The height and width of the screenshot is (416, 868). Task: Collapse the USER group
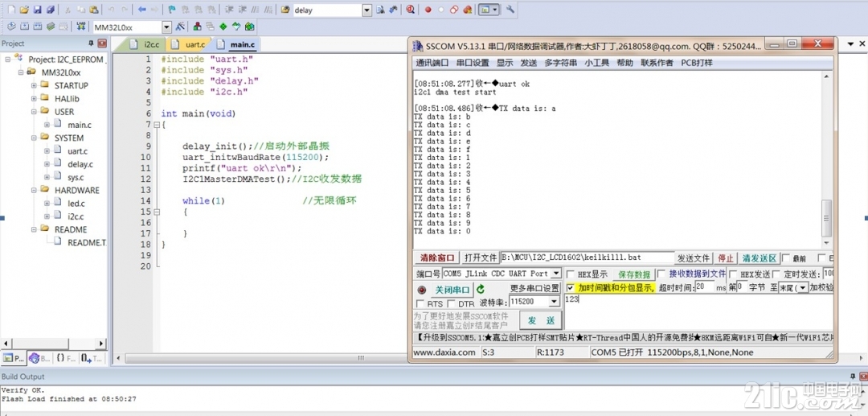(35, 111)
